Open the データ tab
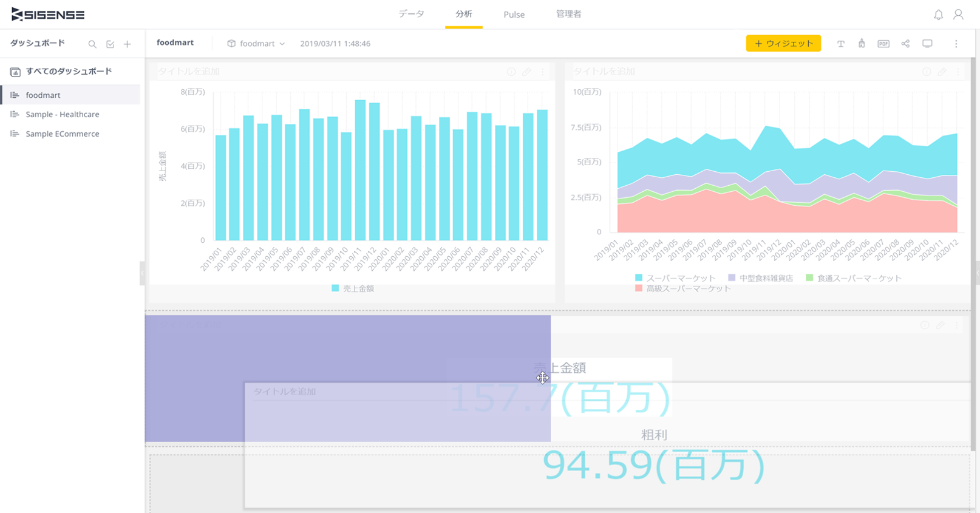The height and width of the screenshot is (513, 980). pyautogui.click(x=411, y=14)
